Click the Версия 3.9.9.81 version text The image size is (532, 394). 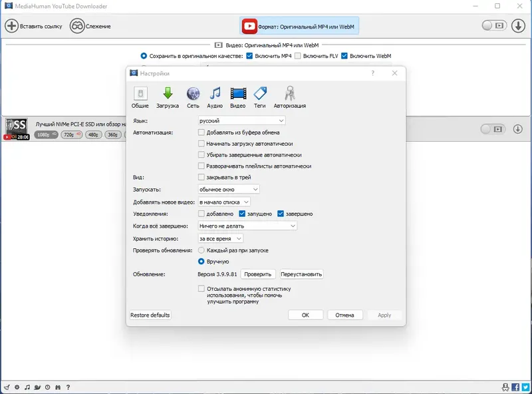tap(217, 274)
